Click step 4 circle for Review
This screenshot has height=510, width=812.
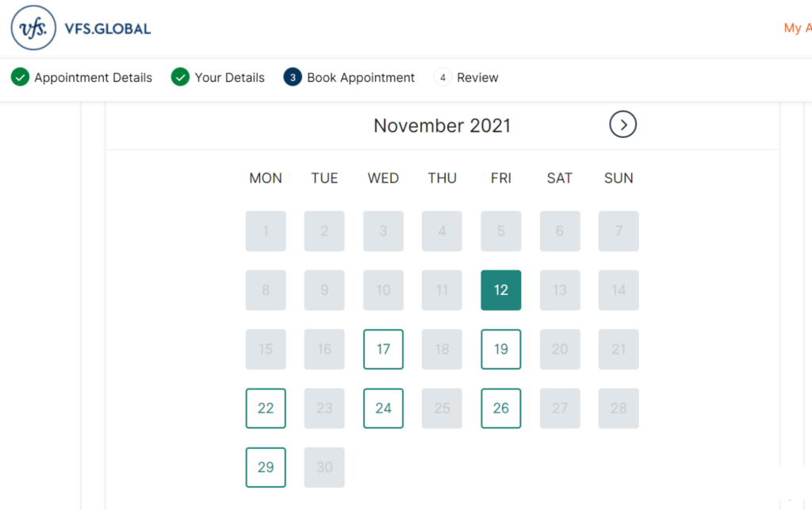click(442, 77)
